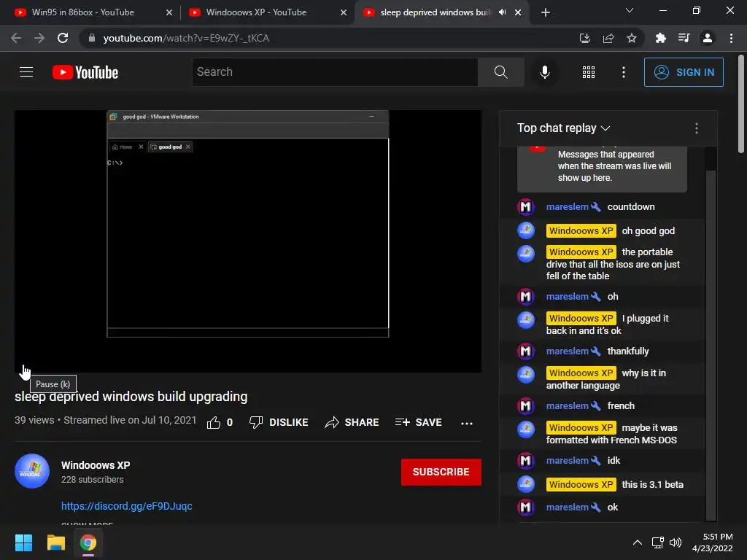Screen dimensions: 747x560
Task: Click SHARE under the video
Action: [352, 422]
